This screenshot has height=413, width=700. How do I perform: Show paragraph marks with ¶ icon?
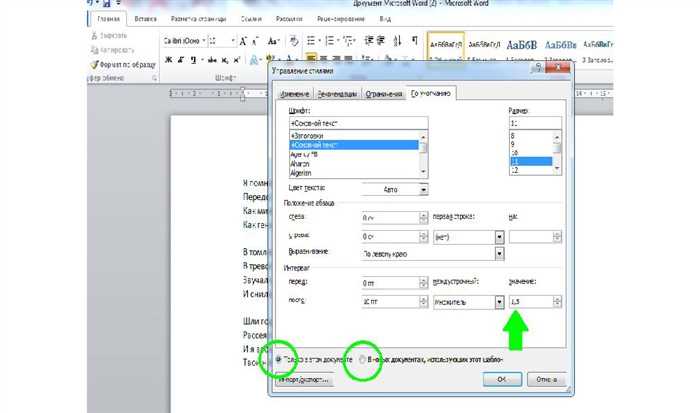pos(415,41)
